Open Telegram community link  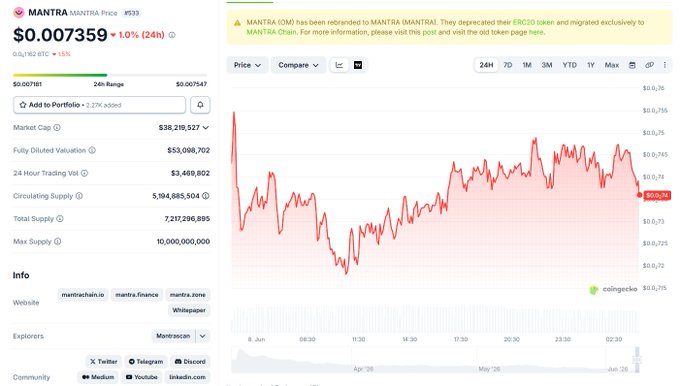coord(146,362)
